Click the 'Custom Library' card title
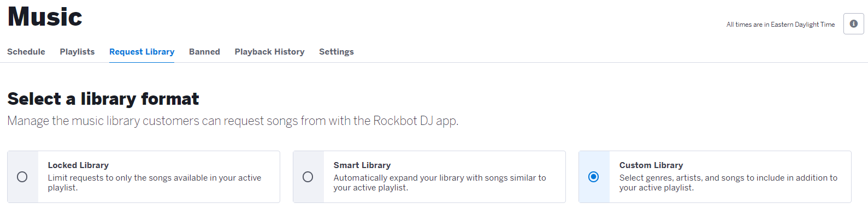This screenshot has height=221, width=868. [x=651, y=165]
